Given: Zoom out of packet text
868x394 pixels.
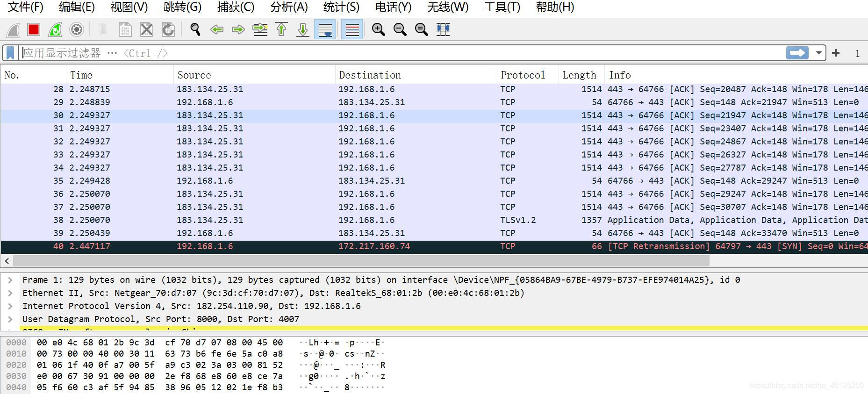Looking at the screenshot, I should [x=400, y=29].
